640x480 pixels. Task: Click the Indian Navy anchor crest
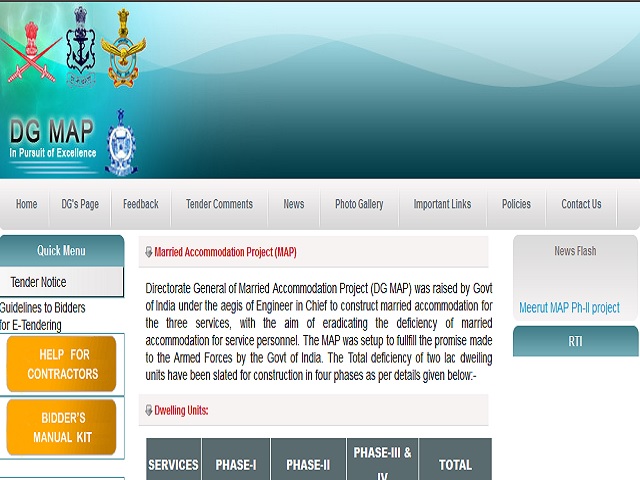tap(81, 47)
